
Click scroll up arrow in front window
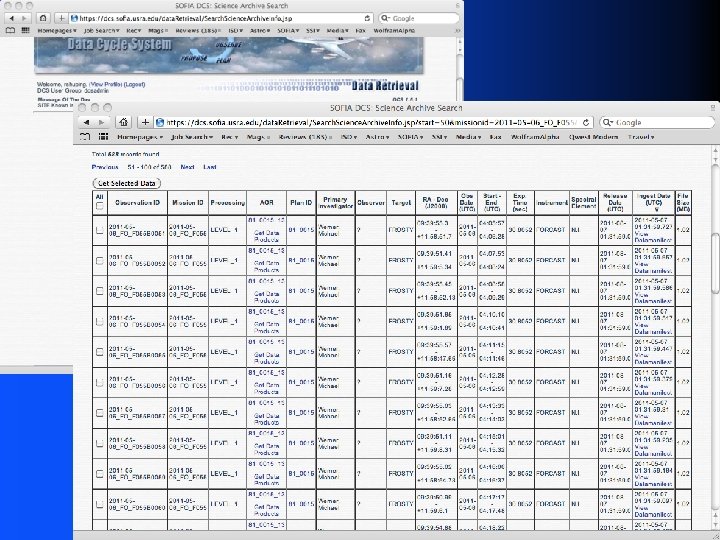tap(714, 151)
